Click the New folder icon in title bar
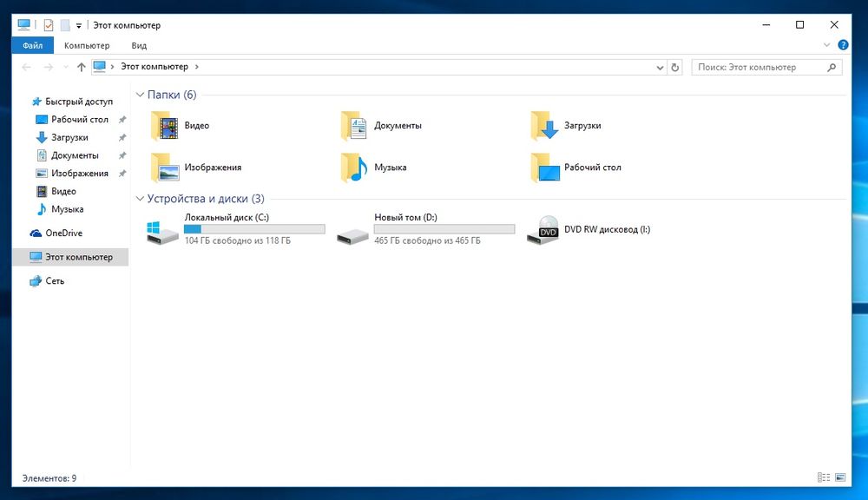Viewport: 868px width, 500px height. [x=65, y=25]
